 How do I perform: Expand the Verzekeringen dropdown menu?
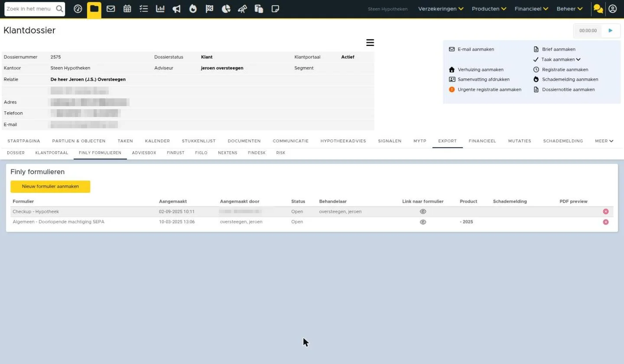441,9
